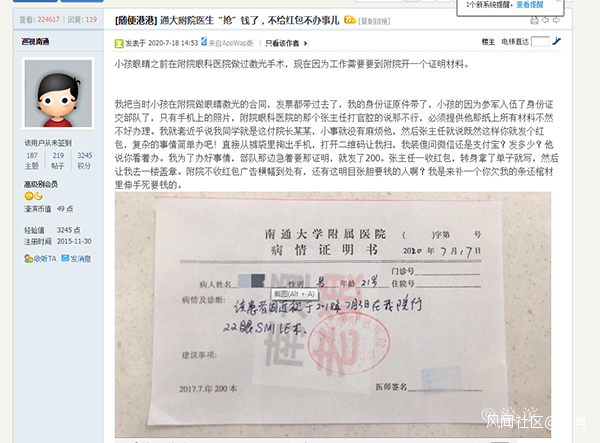Viewport: 600px width, 443px height.
Task: Open the [随便港港] category link
Action: (136, 20)
